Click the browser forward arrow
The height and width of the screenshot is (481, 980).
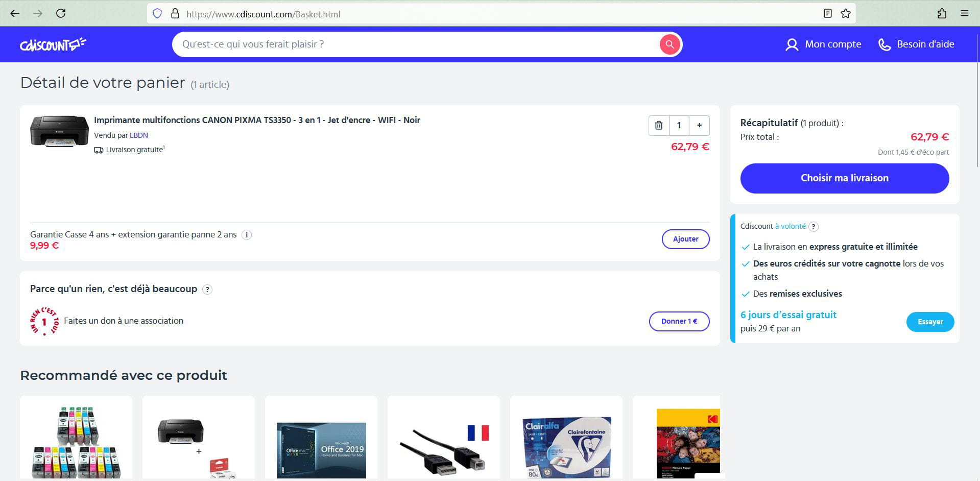[x=38, y=14]
